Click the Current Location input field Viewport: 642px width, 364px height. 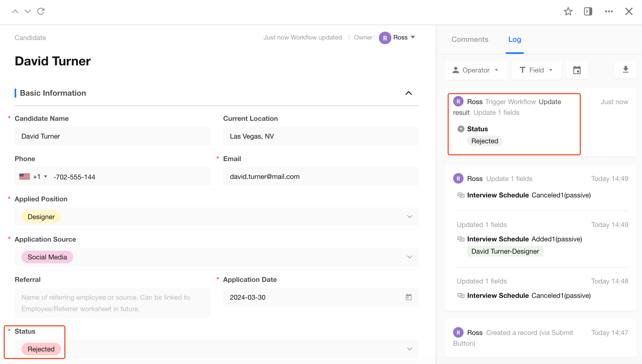click(321, 136)
